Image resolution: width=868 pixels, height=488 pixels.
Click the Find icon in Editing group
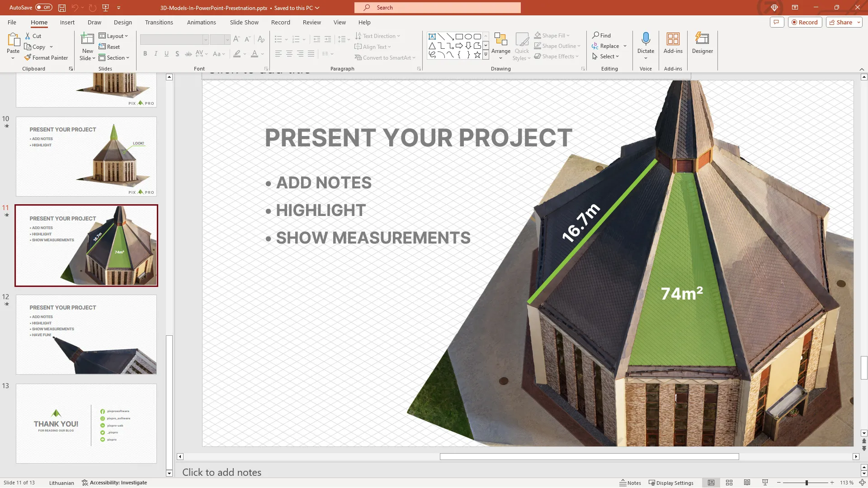point(602,35)
